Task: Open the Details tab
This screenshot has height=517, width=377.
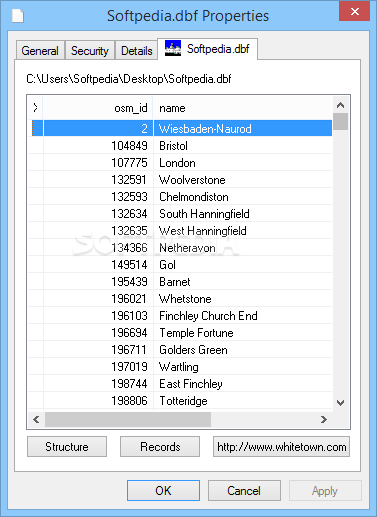Action: (x=136, y=51)
